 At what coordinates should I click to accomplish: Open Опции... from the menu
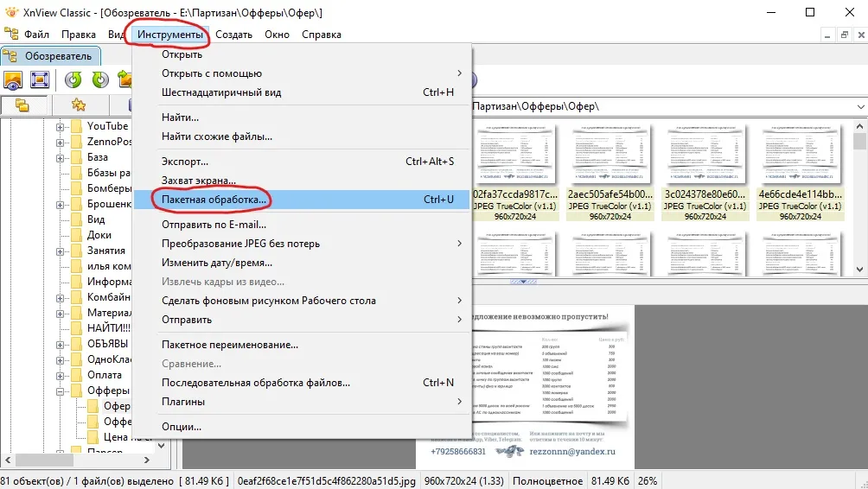pos(303,427)
